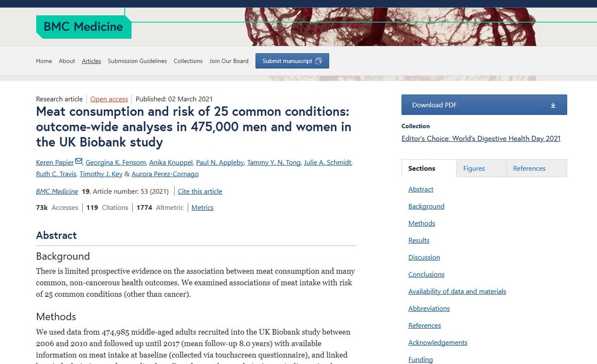Open author Tammy Y. N. Tong link
This screenshot has height=364, width=597.
(x=273, y=163)
